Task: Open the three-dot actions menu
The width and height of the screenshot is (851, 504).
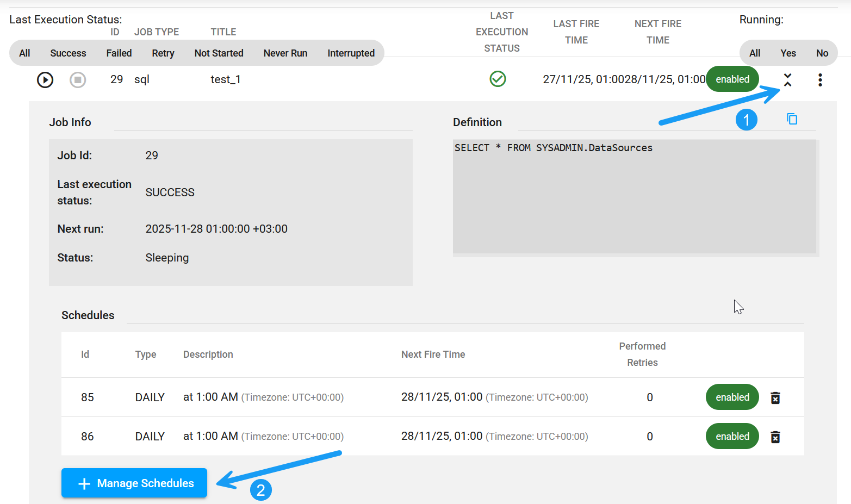Action: click(x=820, y=79)
